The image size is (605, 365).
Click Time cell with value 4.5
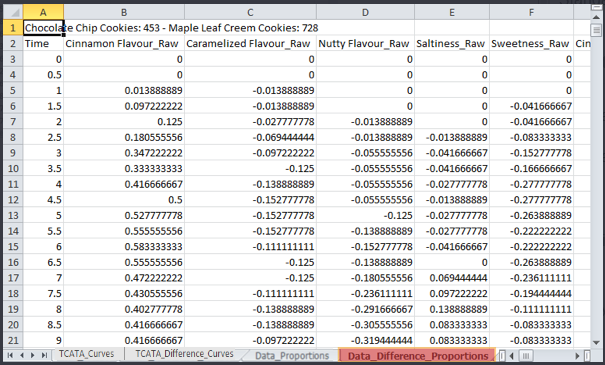pyautogui.click(x=43, y=200)
